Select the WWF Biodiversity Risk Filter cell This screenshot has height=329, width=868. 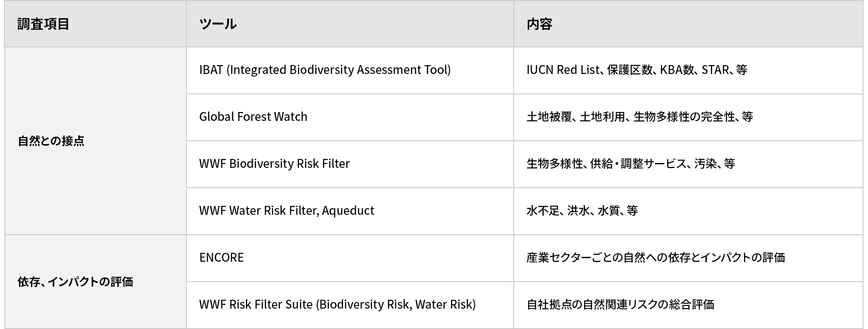tap(350, 164)
